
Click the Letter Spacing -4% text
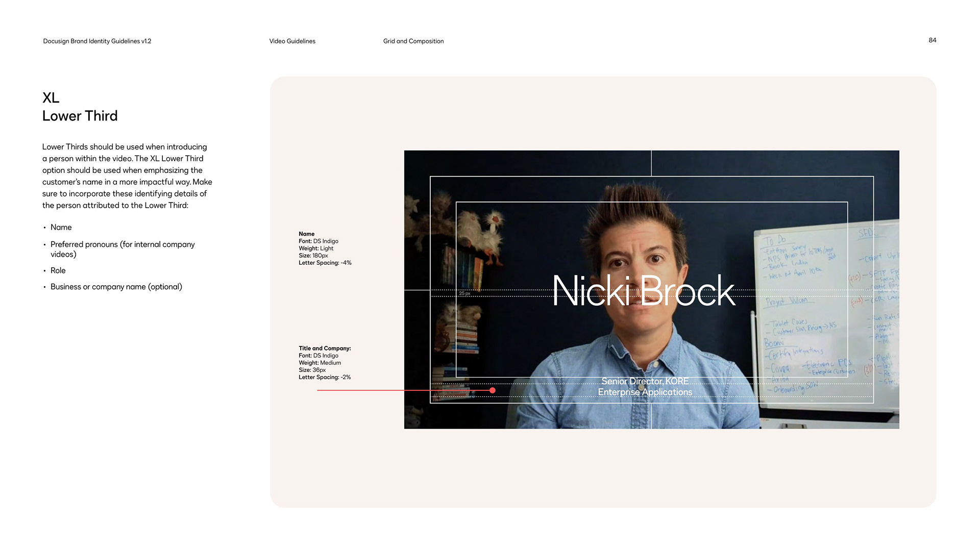click(325, 263)
